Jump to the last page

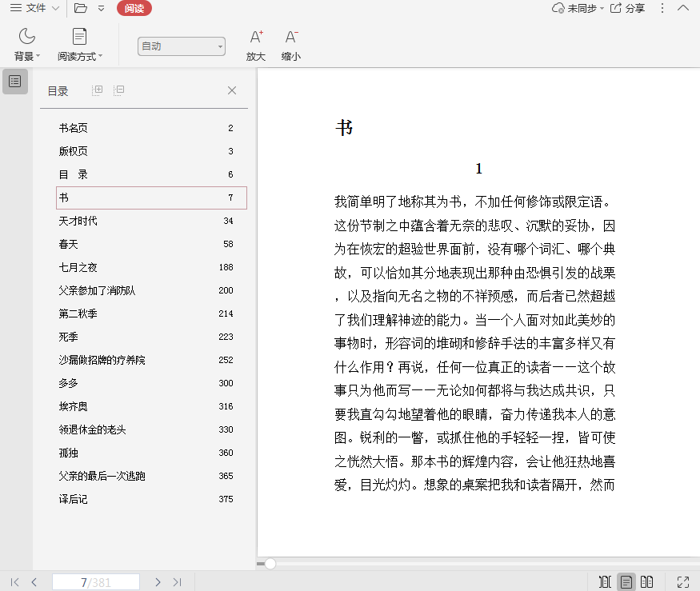(178, 582)
